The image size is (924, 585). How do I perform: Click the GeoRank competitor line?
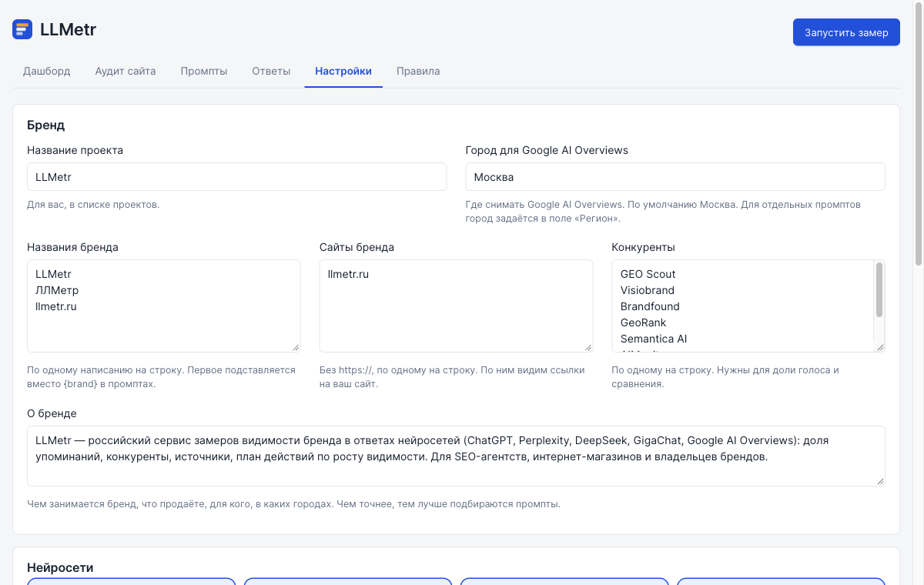click(643, 323)
